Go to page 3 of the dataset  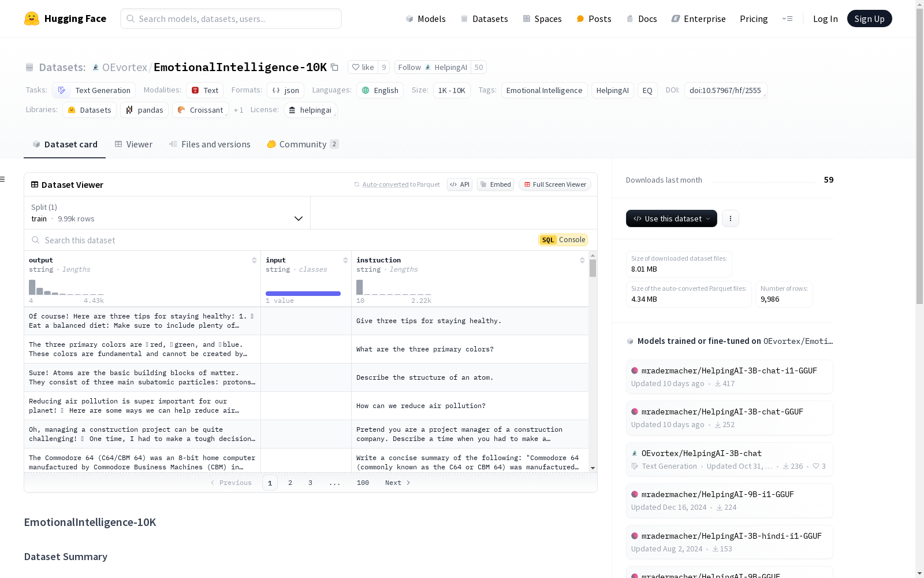pyautogui.click(x=310, y=483)
